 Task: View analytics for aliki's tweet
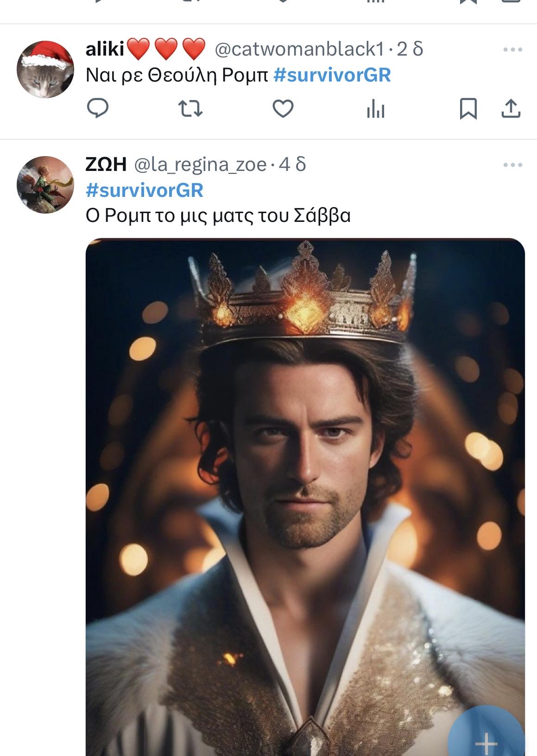click(x=375, y=109)
